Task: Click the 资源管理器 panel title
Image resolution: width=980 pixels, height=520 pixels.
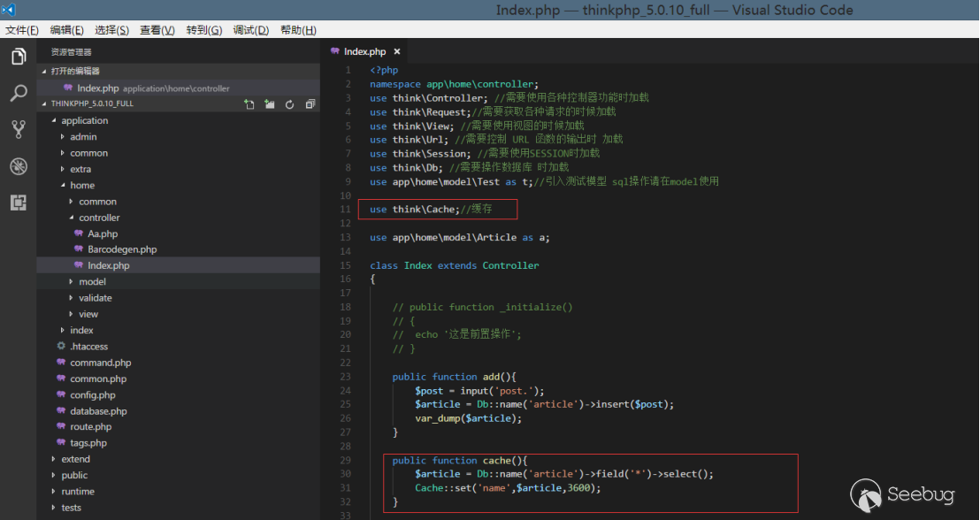Action: pos(72,52)
